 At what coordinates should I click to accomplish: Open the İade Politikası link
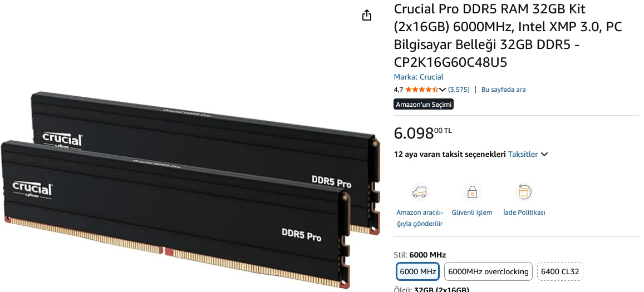point(524,212)
